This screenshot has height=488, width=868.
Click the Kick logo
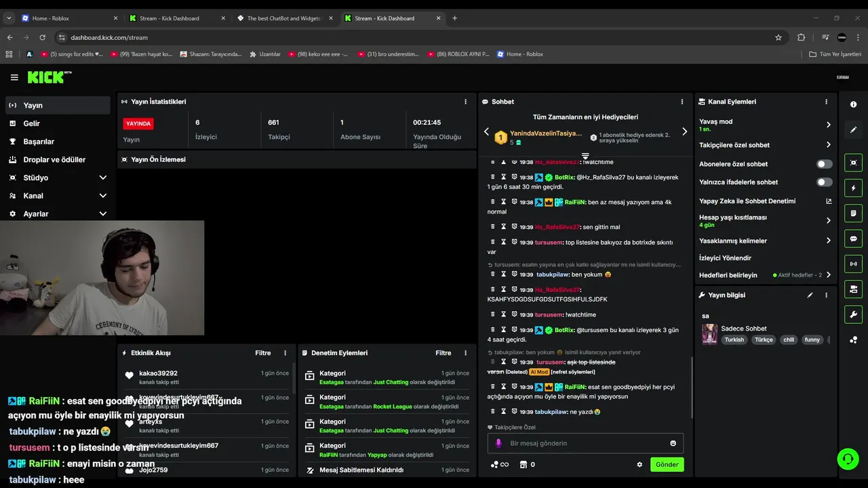click(49, 77)
